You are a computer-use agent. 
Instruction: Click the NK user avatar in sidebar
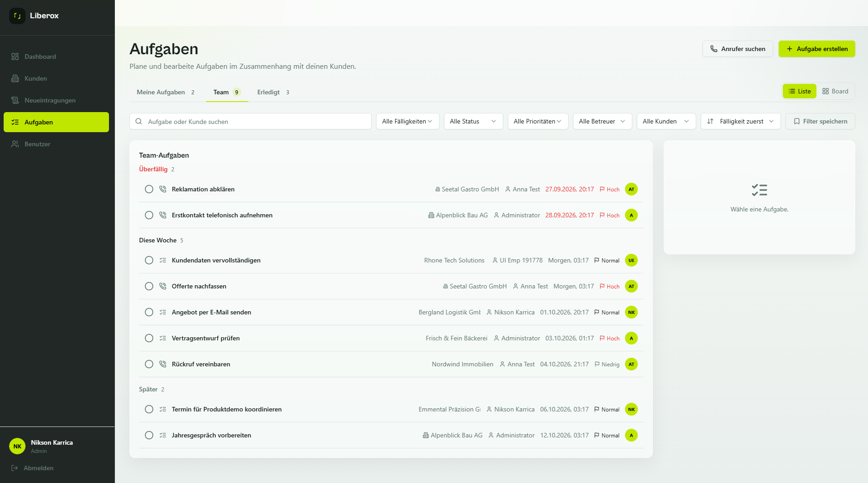pos(17,447)
